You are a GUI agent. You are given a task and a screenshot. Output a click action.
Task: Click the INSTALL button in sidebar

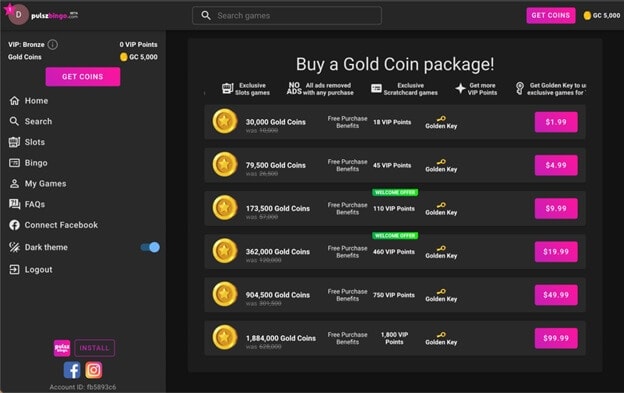tap(94, 348)
